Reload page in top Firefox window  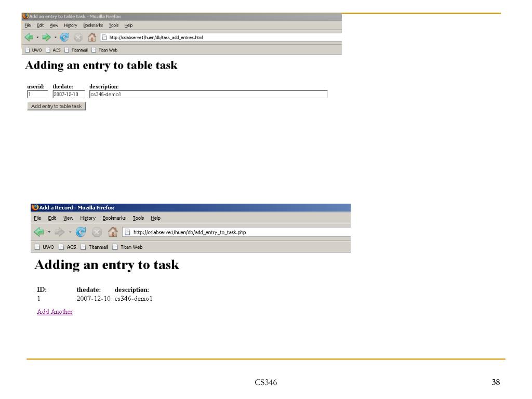[64, 37]
